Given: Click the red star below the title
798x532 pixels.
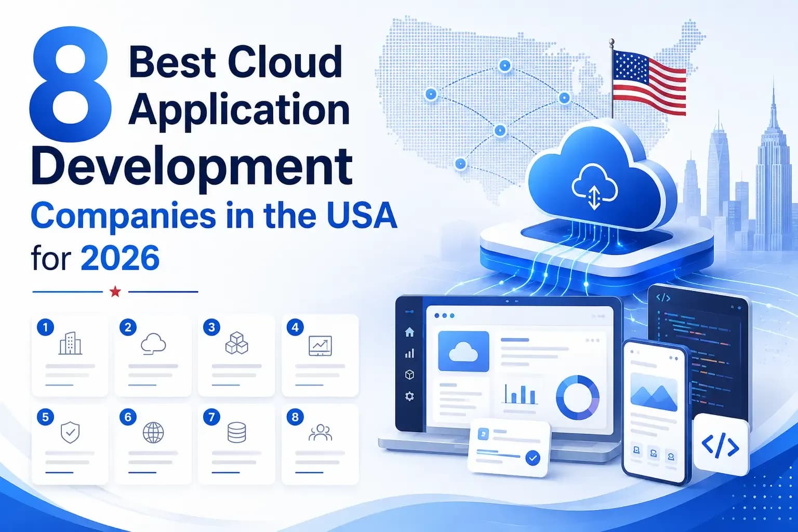Looking at the screenshot, I should point(115,291).
